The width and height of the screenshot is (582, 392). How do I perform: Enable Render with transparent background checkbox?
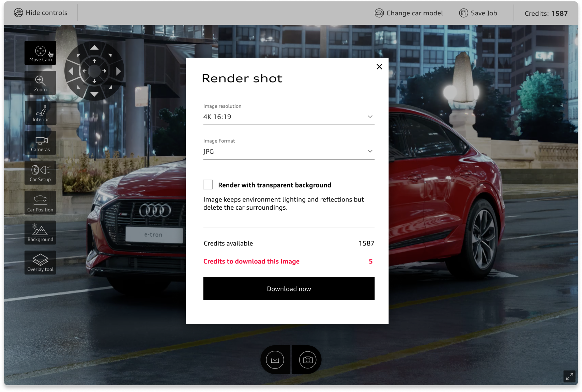(208, 184)
